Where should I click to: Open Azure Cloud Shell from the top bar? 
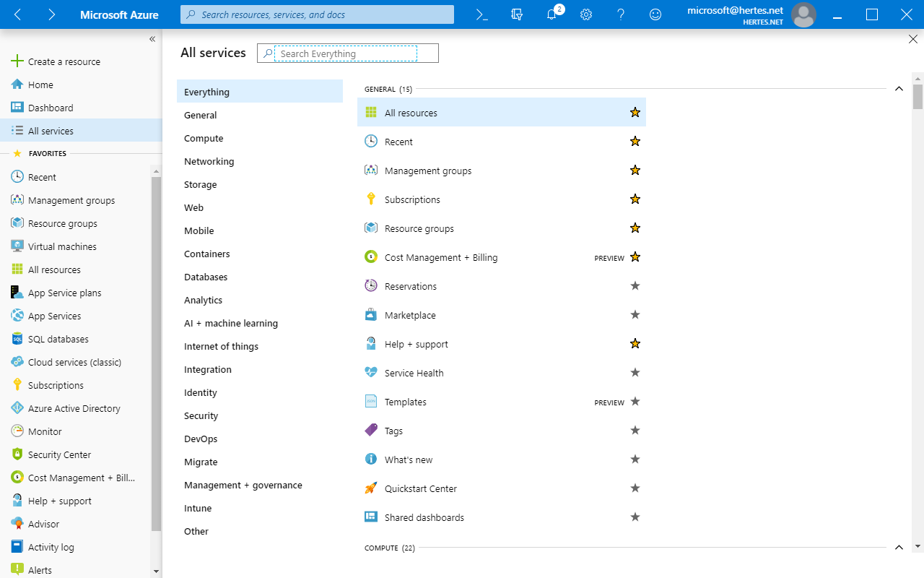481,14
